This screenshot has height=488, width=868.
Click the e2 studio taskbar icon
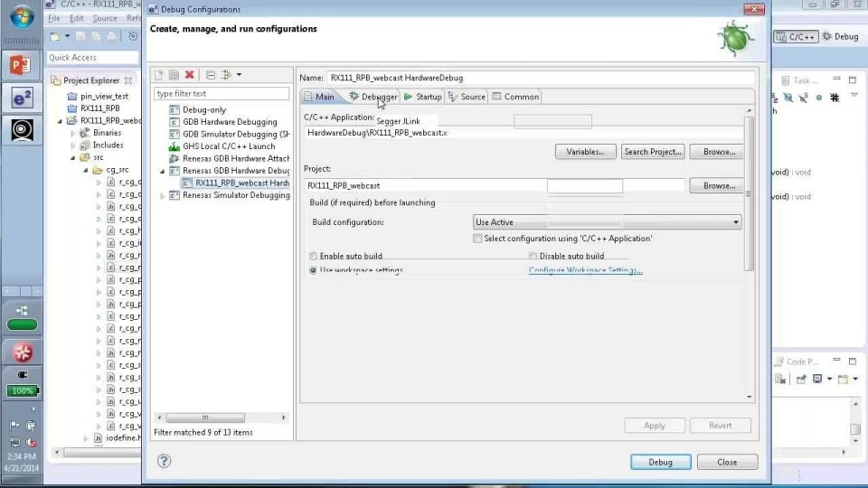22,98
